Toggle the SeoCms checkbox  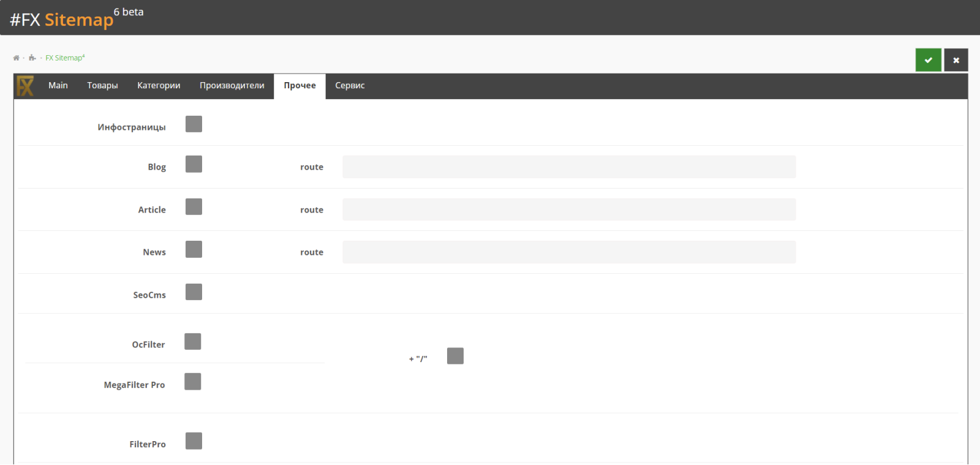[194, 292]
